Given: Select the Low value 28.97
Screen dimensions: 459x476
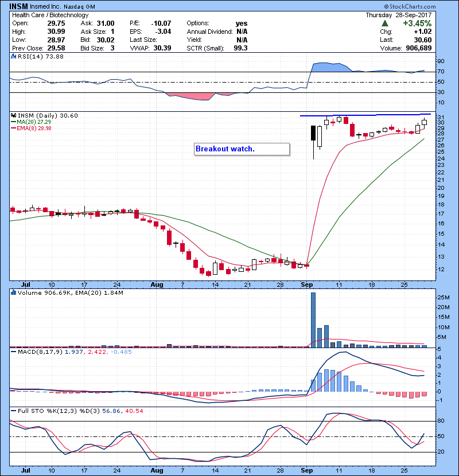Looking at the screenshot, I should coord(56,40).
